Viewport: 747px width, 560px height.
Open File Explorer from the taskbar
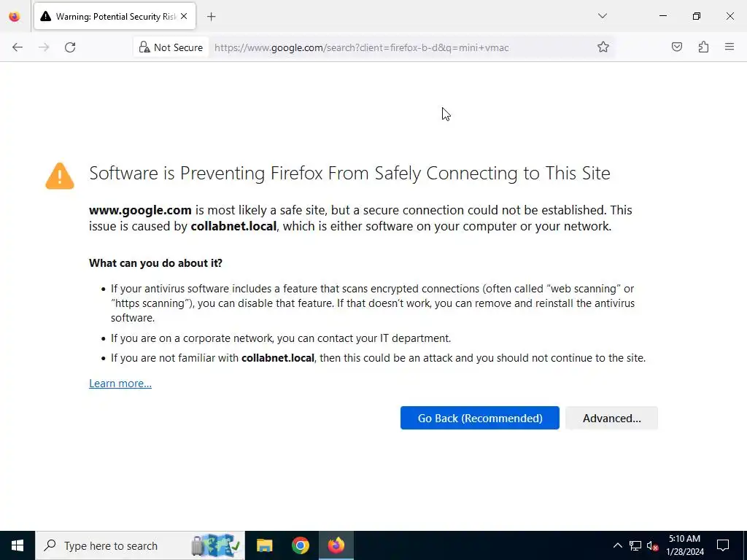(265, 545)
